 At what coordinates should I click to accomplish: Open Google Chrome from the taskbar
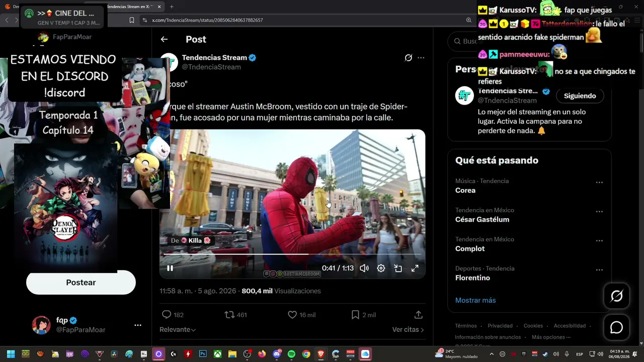[306, 354]
